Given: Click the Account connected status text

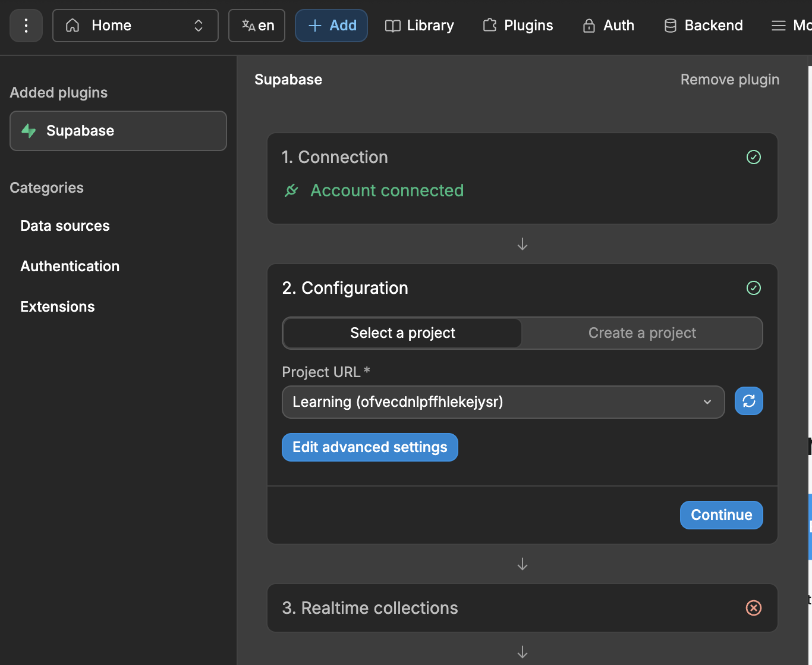Looking at the screenshot, I should point(387,190).
